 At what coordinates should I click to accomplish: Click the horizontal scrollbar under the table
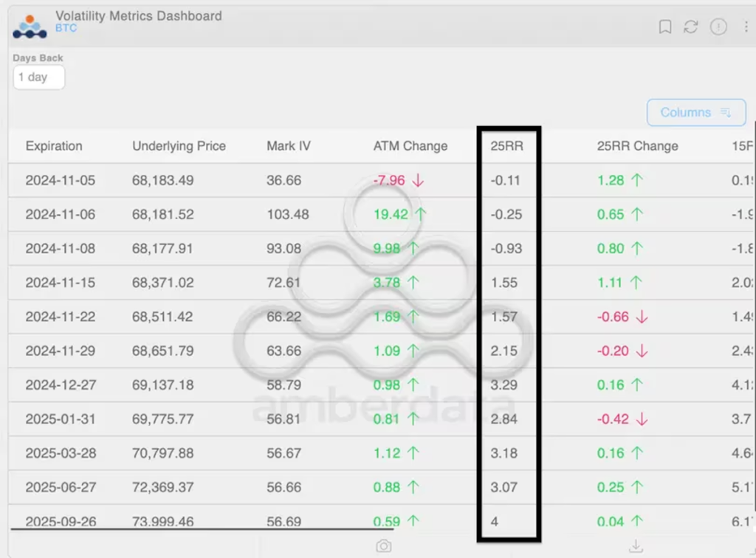(x=202, y=529)
